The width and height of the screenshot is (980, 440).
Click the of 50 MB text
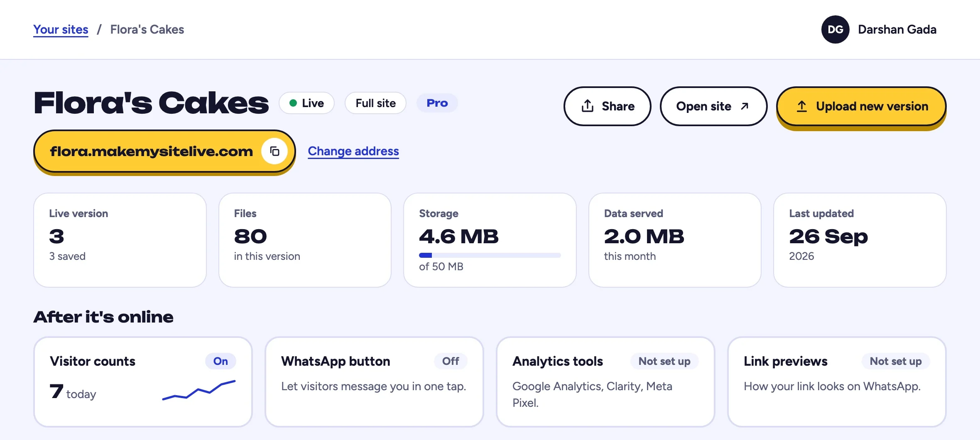[441, 266]
